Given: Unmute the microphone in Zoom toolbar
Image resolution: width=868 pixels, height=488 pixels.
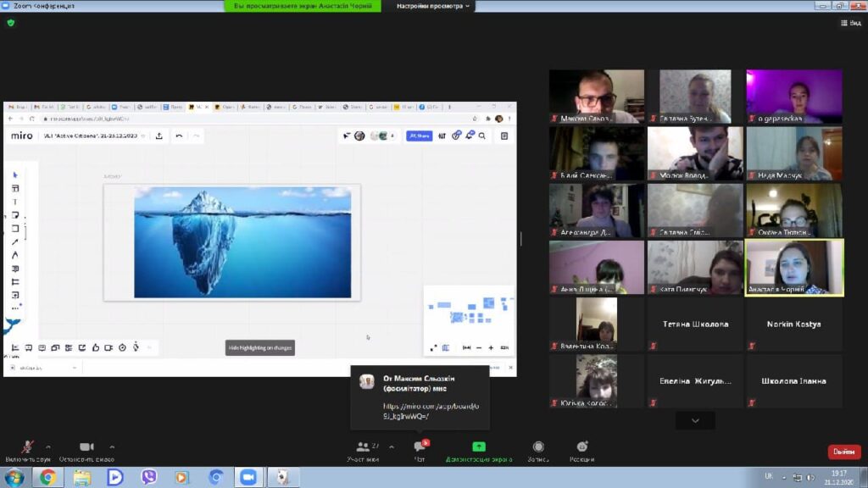Looking at the screenshot, I should [x=28, y=447].
